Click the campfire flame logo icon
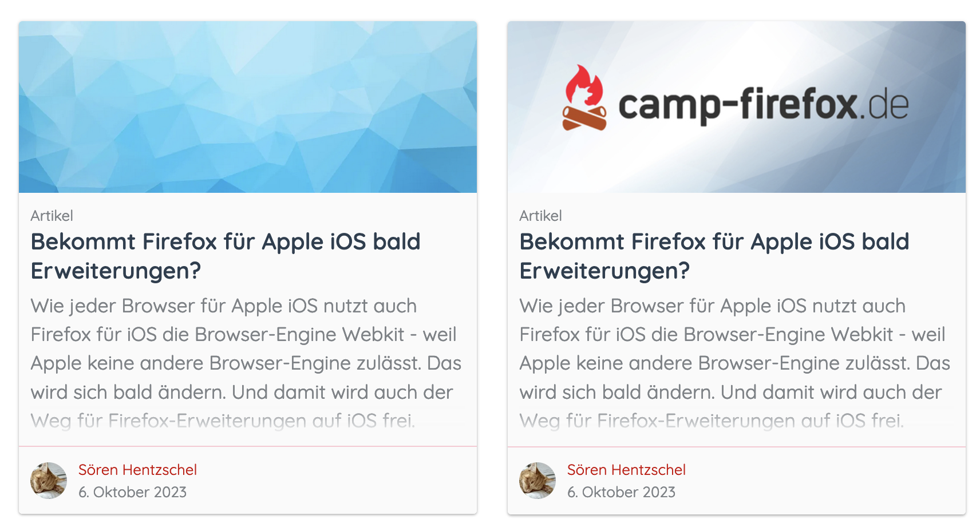 (584, 97)
